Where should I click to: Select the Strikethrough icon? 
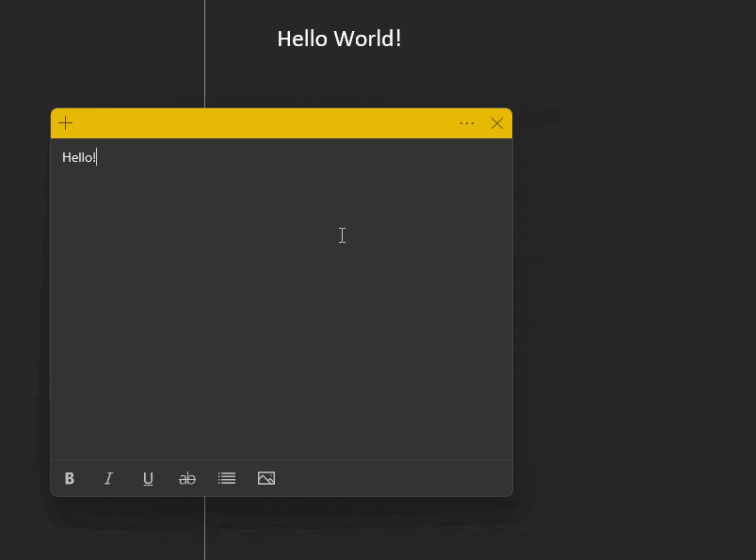click(x=187, y=478)
